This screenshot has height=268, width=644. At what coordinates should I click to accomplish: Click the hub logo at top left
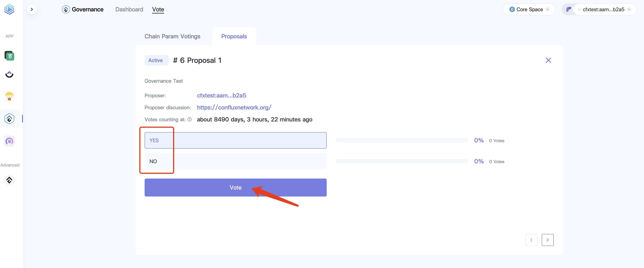click(10, 10)
